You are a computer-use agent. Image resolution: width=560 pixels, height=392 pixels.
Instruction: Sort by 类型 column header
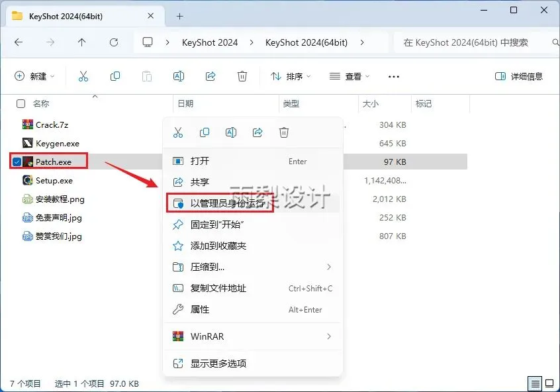tap(291, 103)
